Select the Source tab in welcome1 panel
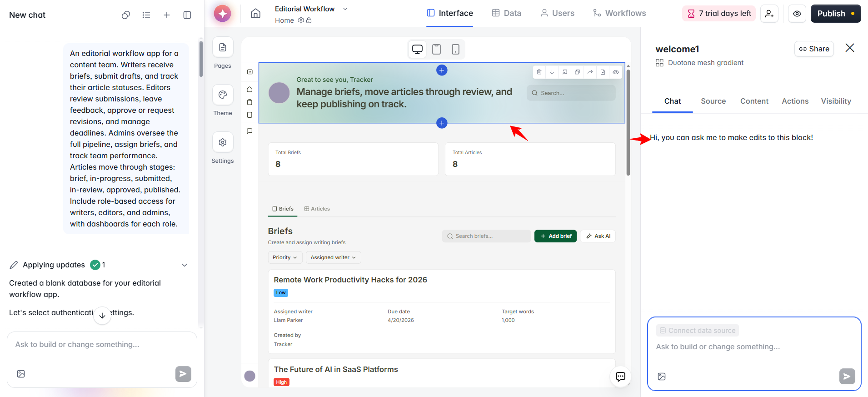Screen dimensions: 868x397 tap(713, 101)
